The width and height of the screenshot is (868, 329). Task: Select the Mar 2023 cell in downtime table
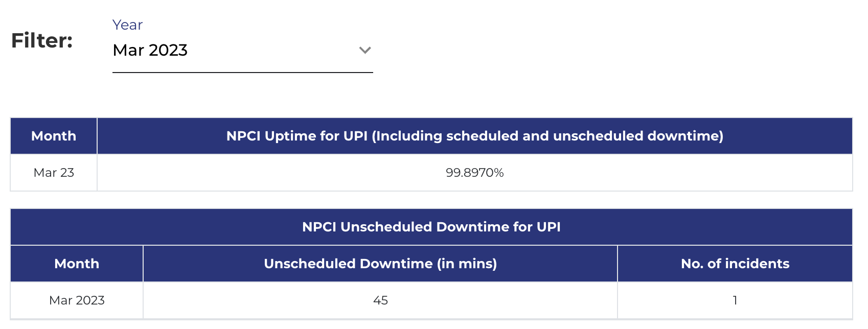[x=77, y=300]
